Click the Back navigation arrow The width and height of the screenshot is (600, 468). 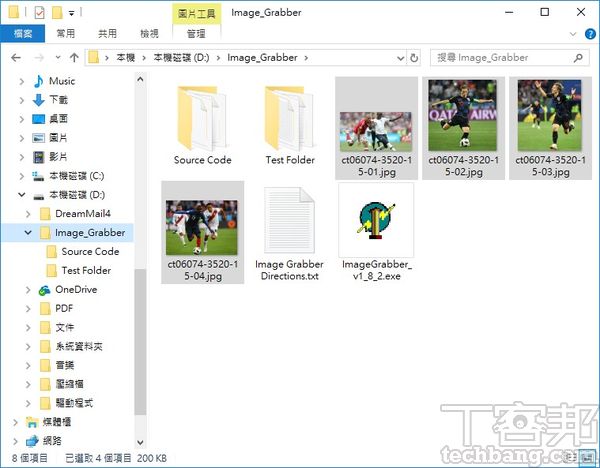16,58
